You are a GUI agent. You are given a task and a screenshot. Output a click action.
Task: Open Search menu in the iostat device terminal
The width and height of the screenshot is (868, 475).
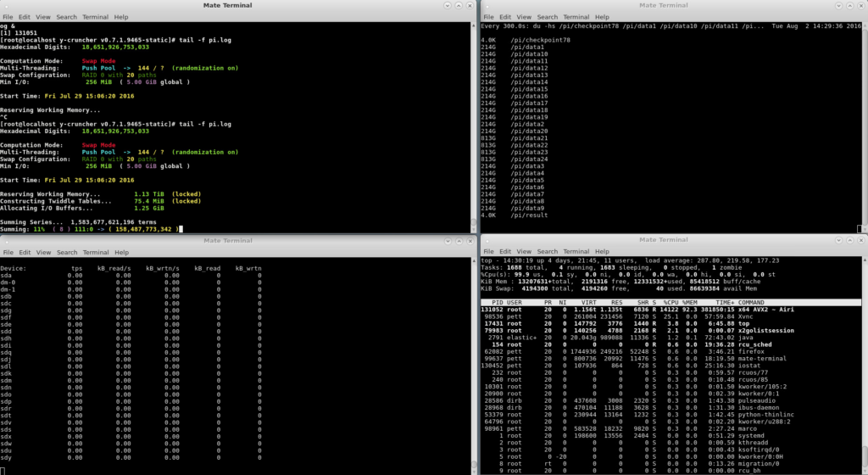(x=67, y=253)
